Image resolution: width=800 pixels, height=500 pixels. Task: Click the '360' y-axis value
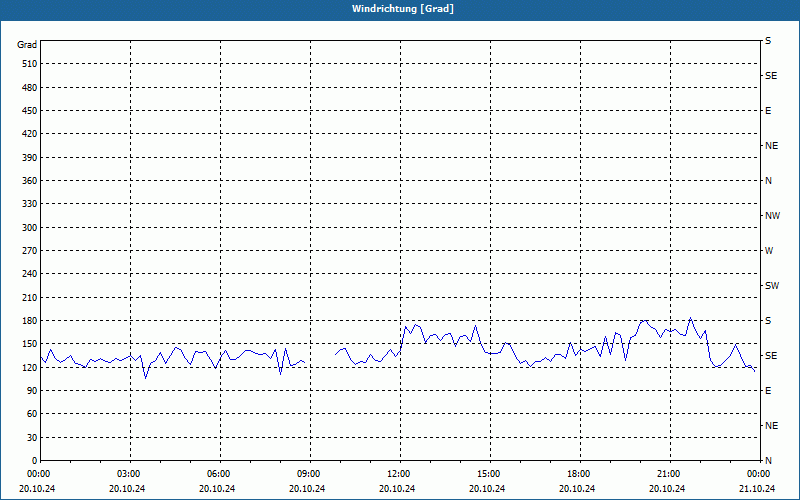[x=30, y=181]
